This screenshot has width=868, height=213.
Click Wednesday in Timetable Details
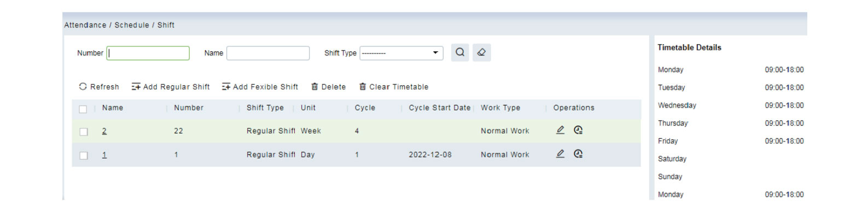(x=677, y=105)
